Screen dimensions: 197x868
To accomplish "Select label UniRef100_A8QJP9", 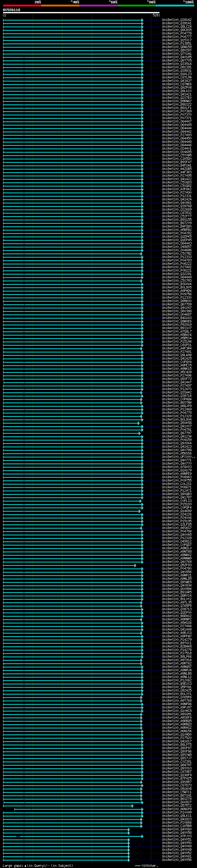I will coord(177,406).
